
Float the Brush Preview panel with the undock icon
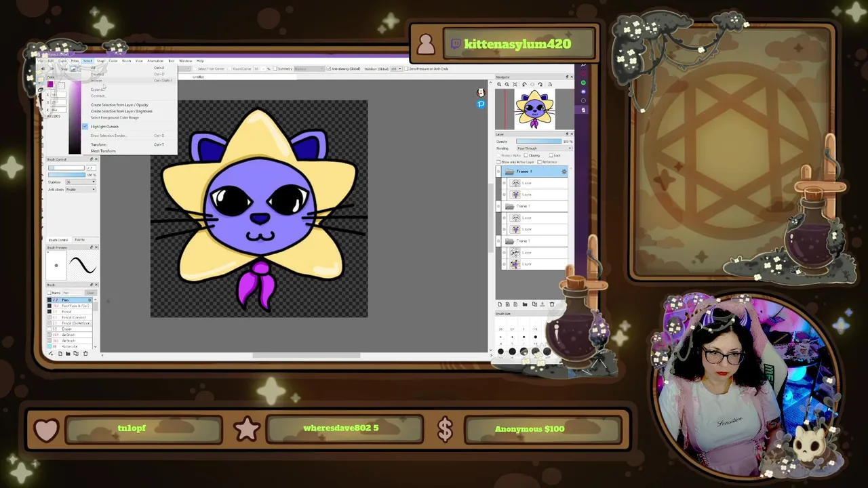click(x=92, y=247)
